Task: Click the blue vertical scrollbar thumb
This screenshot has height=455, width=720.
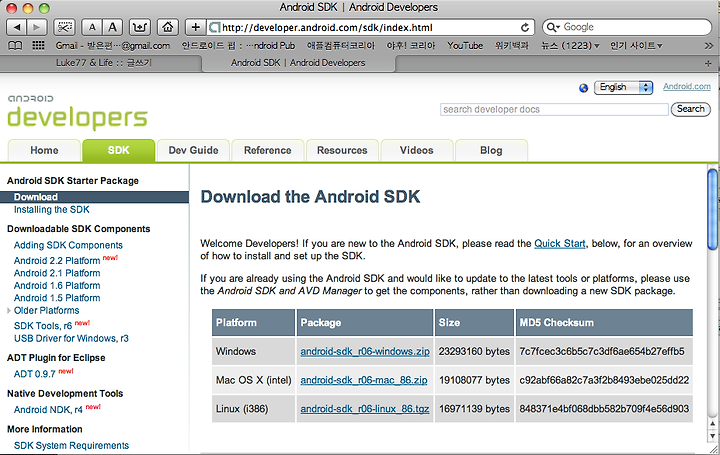Action: click(713, 209)
